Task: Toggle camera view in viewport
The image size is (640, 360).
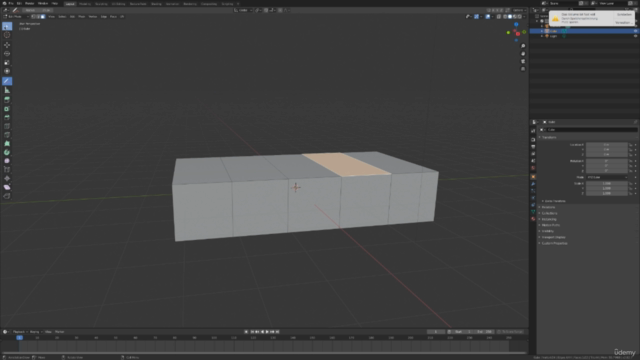Action: [523, 61]
